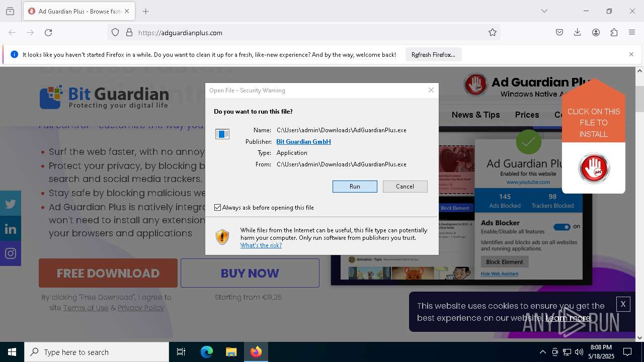Open the Privacy Policy link

[x=141, y=308]
